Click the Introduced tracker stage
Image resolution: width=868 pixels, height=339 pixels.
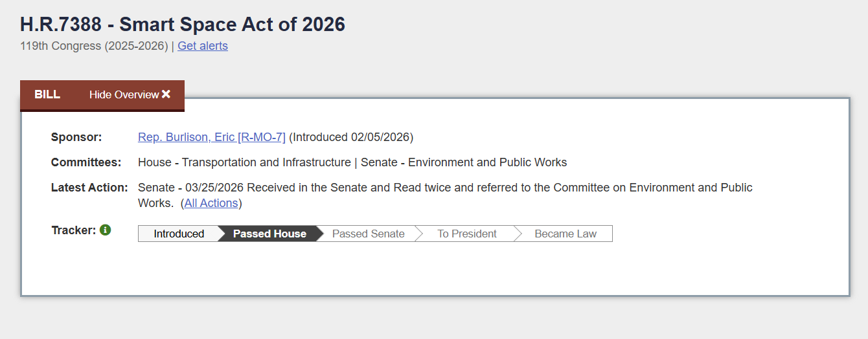(179, 234)
